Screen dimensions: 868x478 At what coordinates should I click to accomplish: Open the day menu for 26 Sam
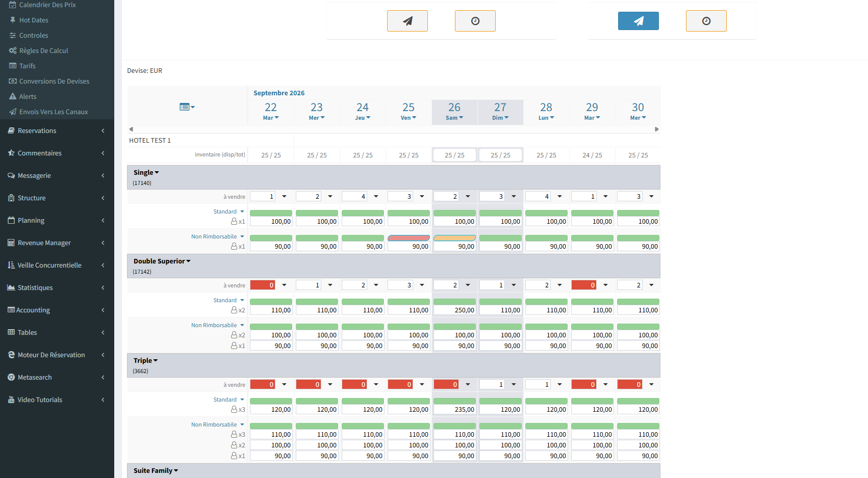(454, 118)
